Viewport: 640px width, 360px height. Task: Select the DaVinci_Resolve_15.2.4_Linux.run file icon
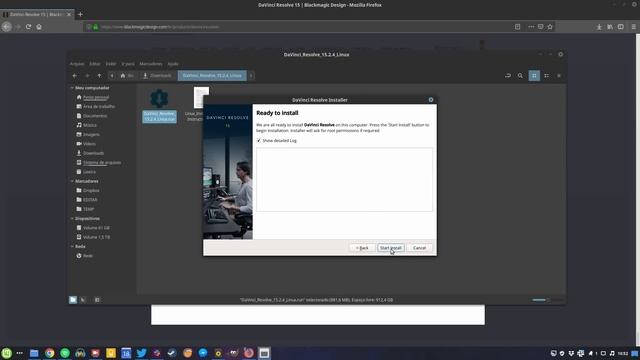(159, 99)
